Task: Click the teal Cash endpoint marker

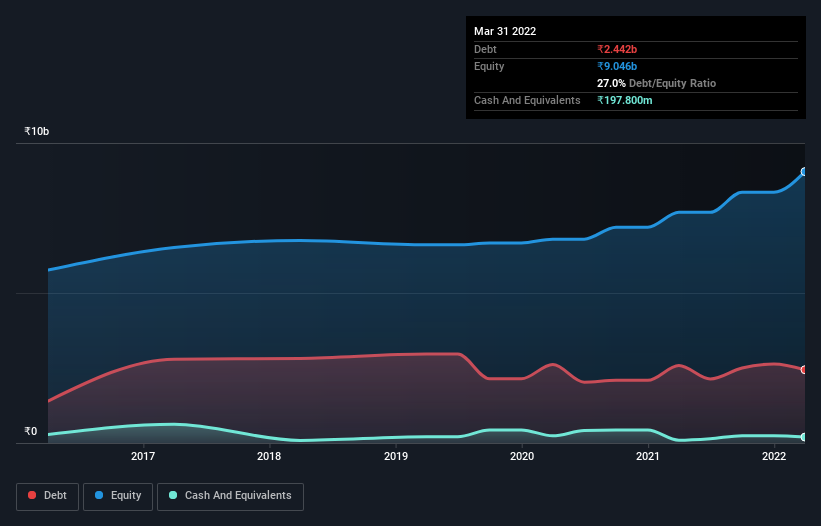Action: click(804, 437)
